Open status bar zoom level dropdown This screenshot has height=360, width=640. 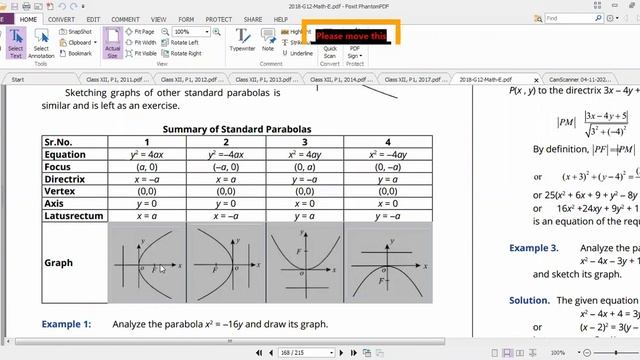579,353
